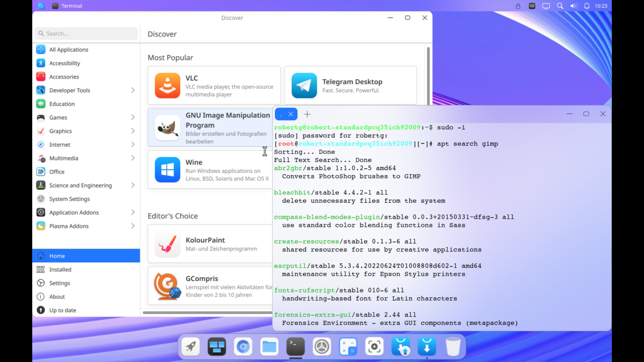Click the display icon in top panel

pos(546,6)
